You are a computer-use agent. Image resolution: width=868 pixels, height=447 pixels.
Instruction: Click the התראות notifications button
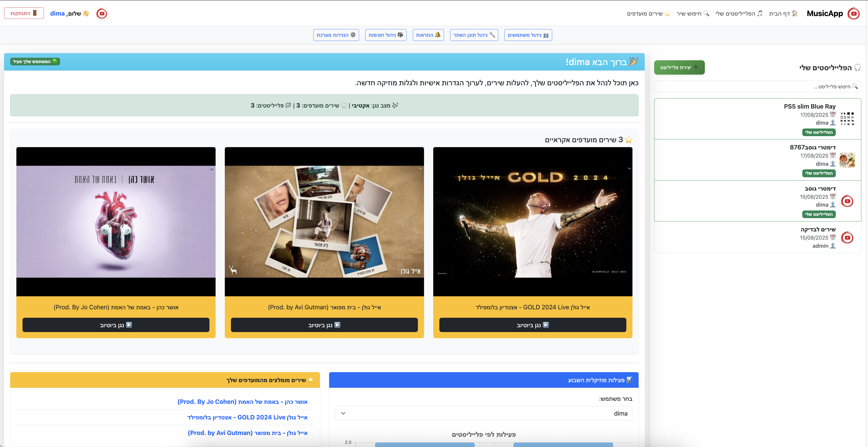(x=428, y=35)
